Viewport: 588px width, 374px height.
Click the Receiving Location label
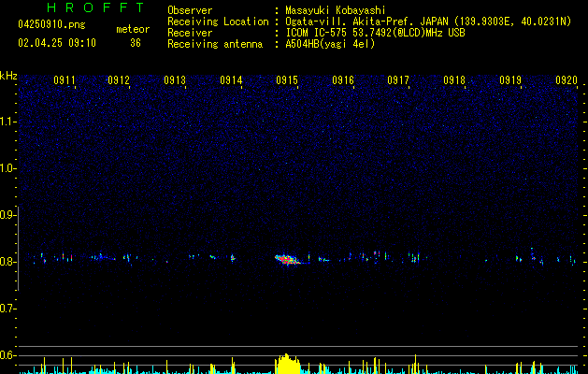[x=218, y=22]
